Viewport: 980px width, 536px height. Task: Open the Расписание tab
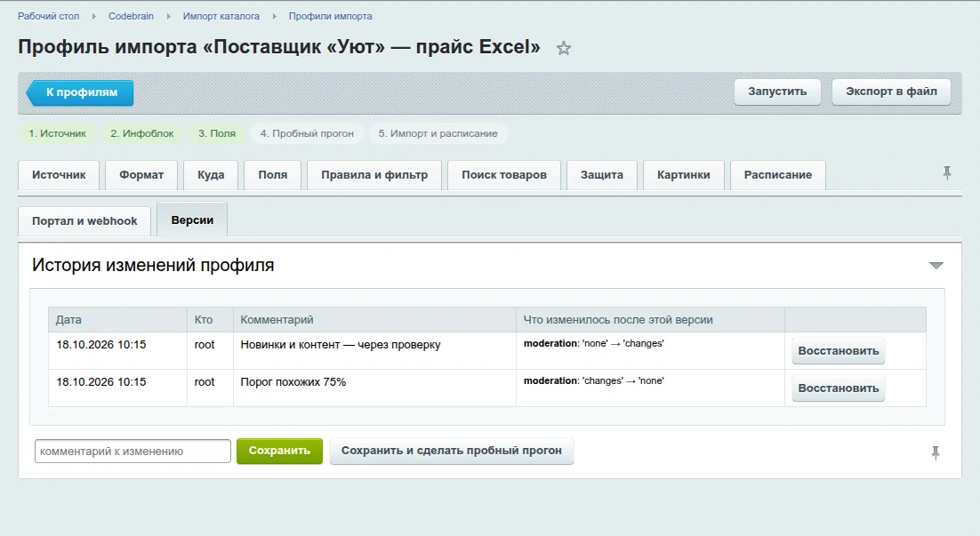777,175
